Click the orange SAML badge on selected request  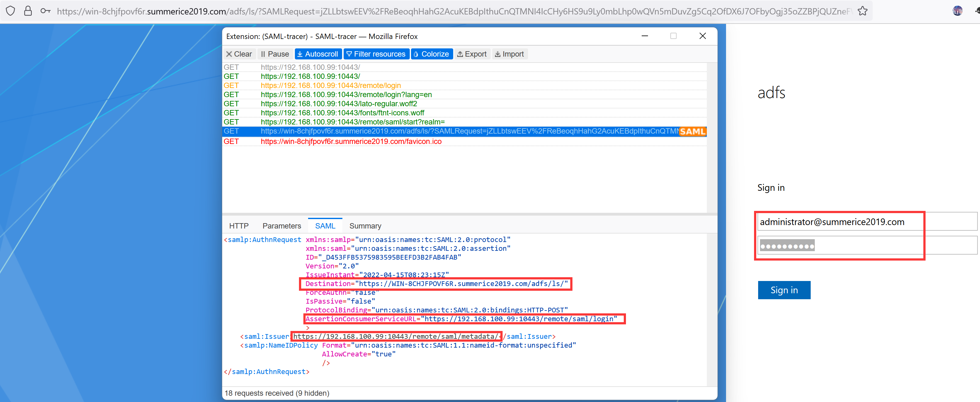pyautogui.click(x=692, y=131)
